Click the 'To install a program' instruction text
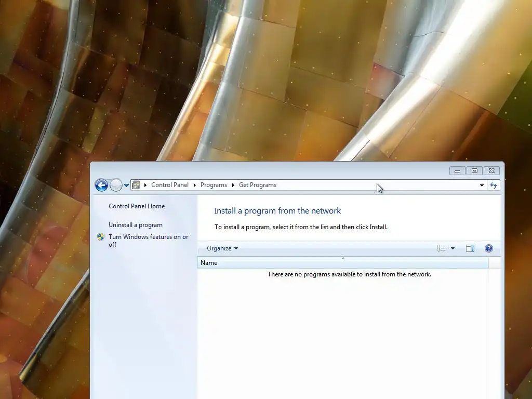The width and height of the screenshot is (532, 399). [x=301, y=227]
